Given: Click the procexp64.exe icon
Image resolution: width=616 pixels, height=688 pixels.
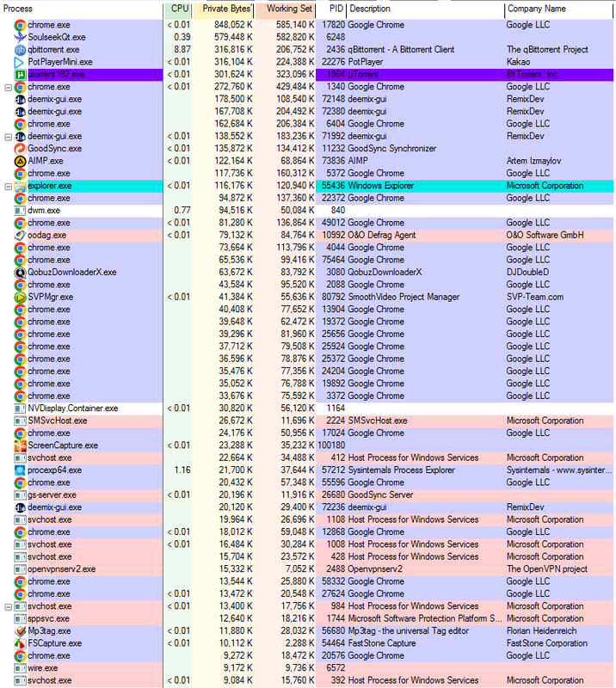Looking at the screenshot, I should pyautogui.click(x=20, y=470).
